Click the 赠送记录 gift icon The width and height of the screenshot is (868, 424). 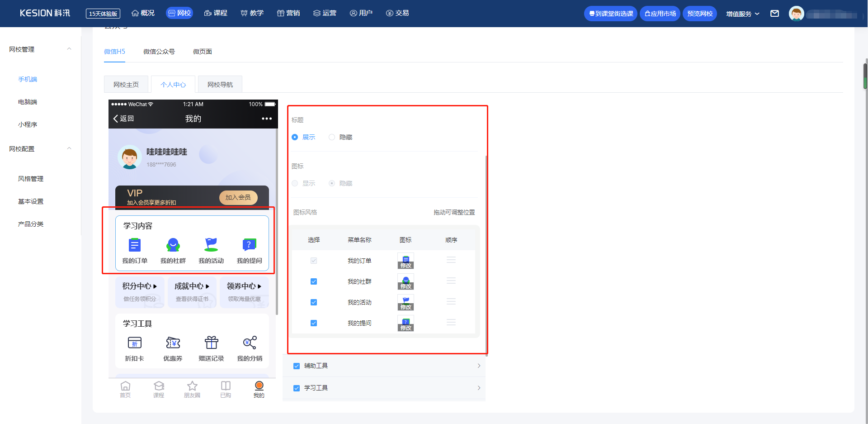tap(211, 343)
